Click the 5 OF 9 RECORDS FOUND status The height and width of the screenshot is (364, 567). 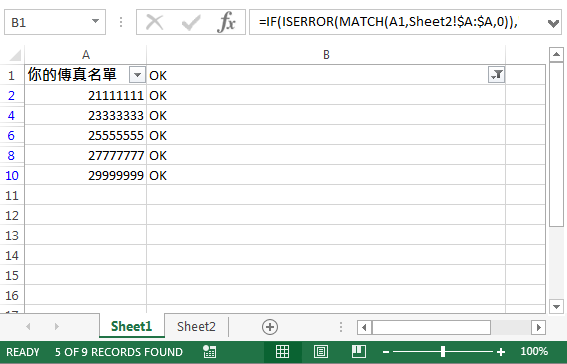point(119,352)
